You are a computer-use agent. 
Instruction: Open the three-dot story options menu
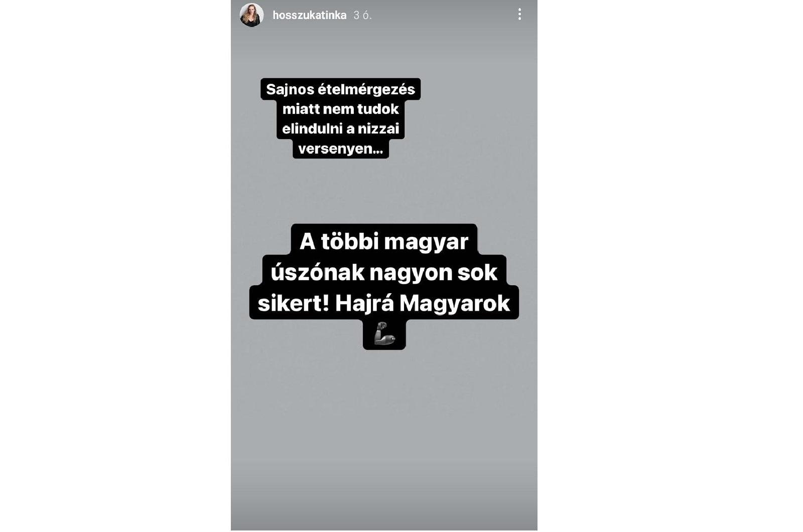[519, 15]
